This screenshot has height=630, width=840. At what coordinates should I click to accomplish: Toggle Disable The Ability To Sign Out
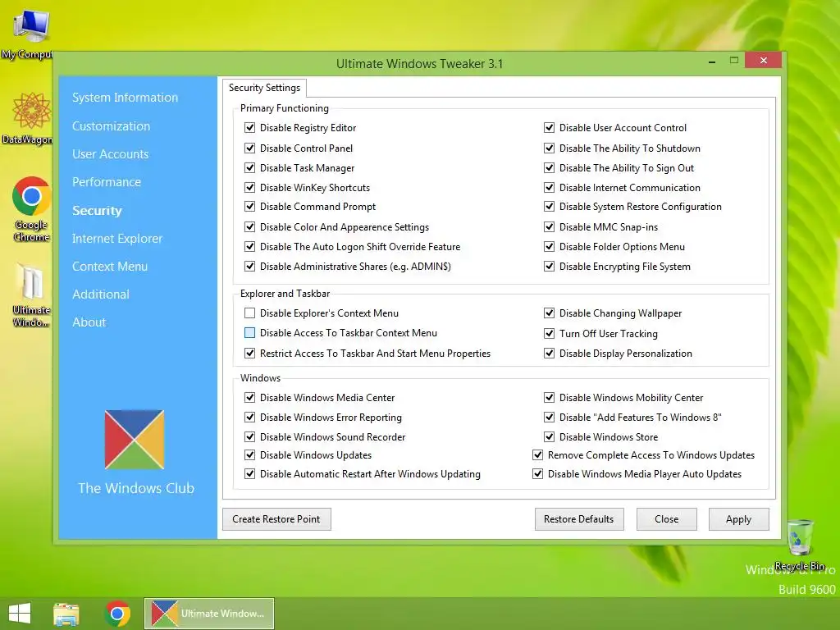coord(549,167)
